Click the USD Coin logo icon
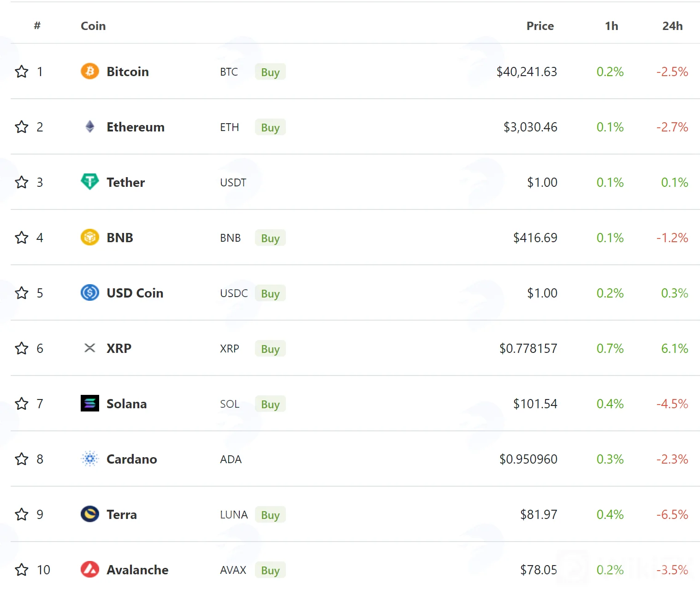 click(x=90, y=293)
